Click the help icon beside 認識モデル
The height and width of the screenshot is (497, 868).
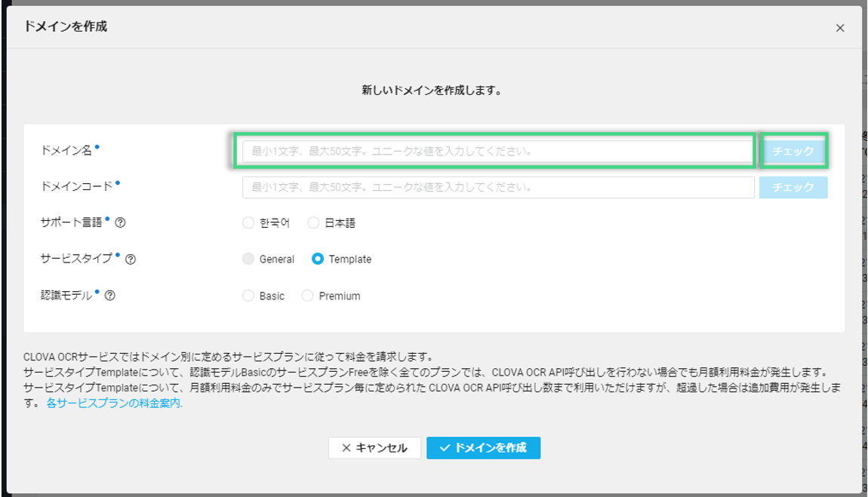click(x=110, y=296)
